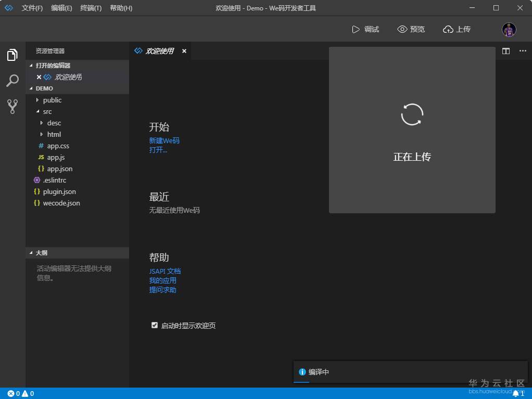Open the editor more actions ellipsis
532x399 pixels.
click(x=523, y=51)
